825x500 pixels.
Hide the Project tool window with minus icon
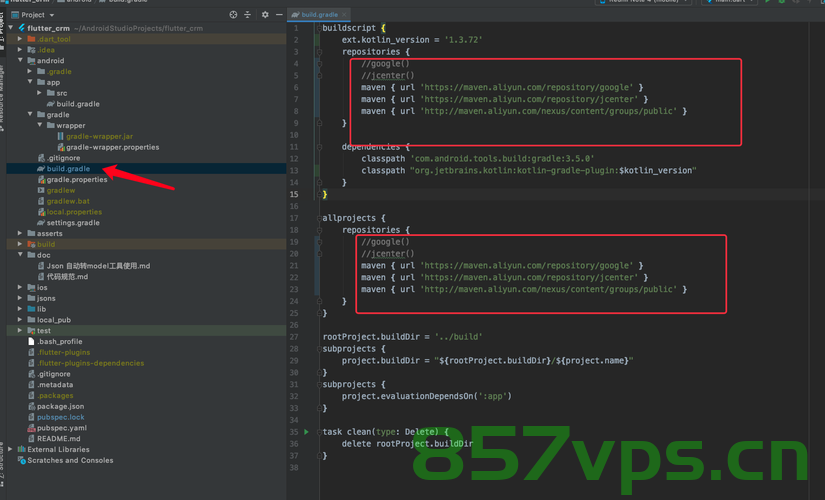(279, 15)
